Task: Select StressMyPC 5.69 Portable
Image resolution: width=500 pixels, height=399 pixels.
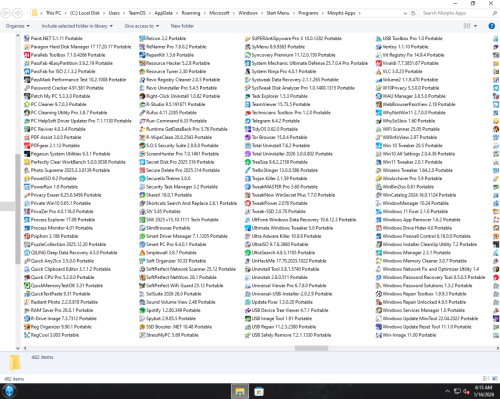Action: (x=169, y=335)
